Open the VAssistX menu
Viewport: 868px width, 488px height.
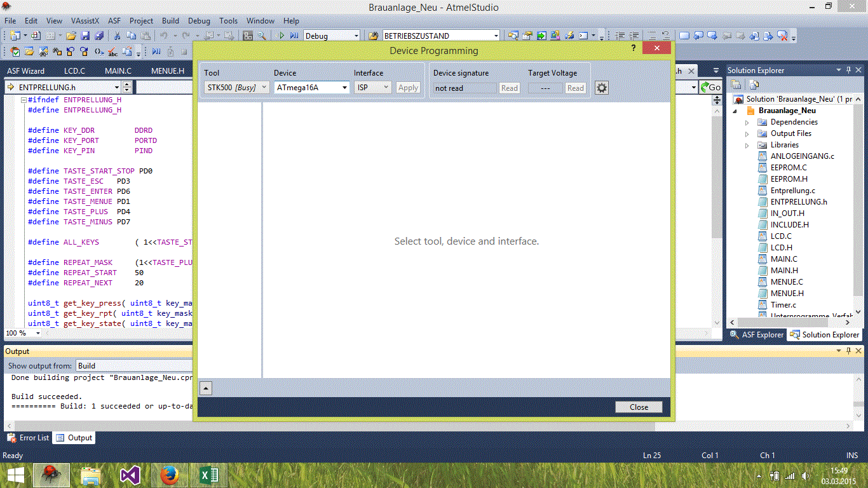point(85,20)
